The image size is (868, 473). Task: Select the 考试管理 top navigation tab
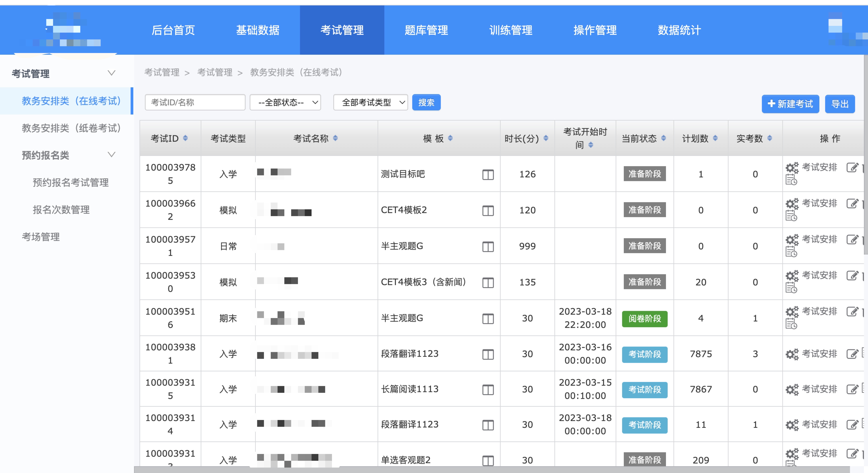click(x=342, y=30)
